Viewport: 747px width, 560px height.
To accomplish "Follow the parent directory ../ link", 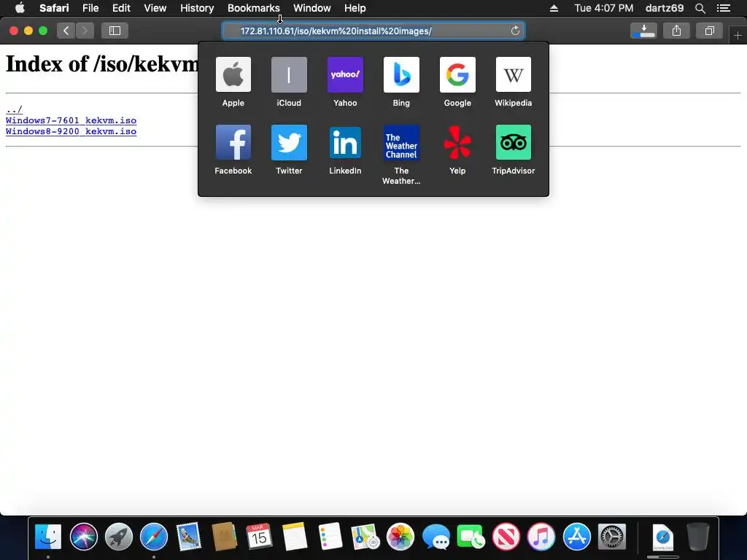I will point(14,109).
